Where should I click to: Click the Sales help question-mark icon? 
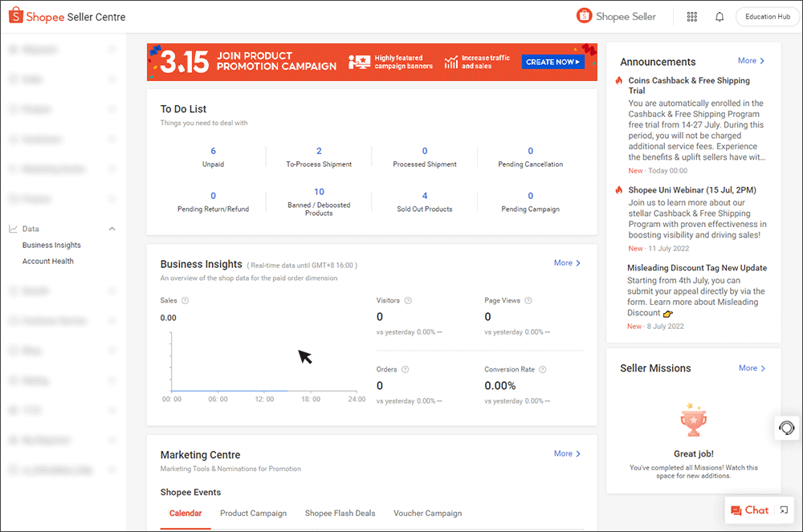185,300
